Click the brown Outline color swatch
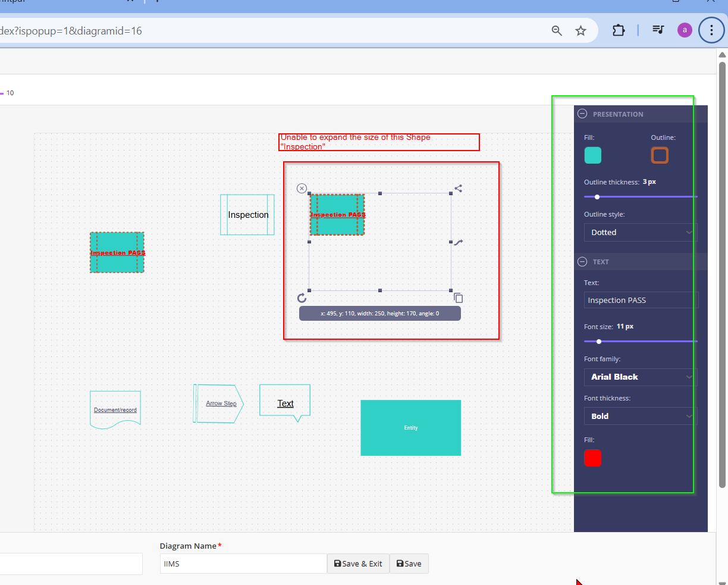 coord(660,155)
